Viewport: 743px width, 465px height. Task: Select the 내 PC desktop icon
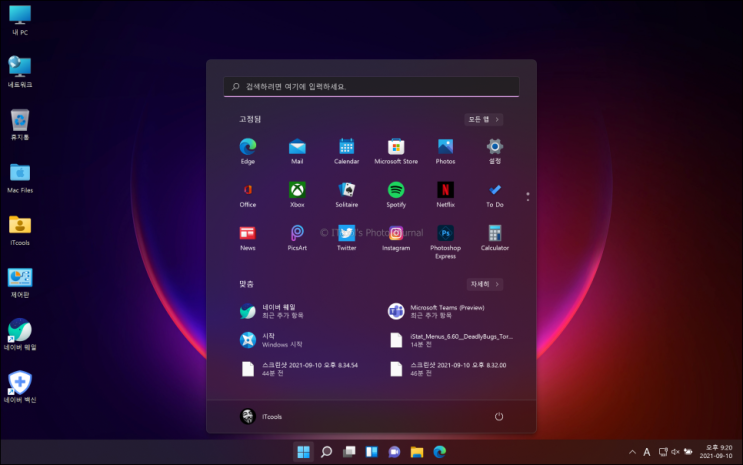(x=20, y=20)
